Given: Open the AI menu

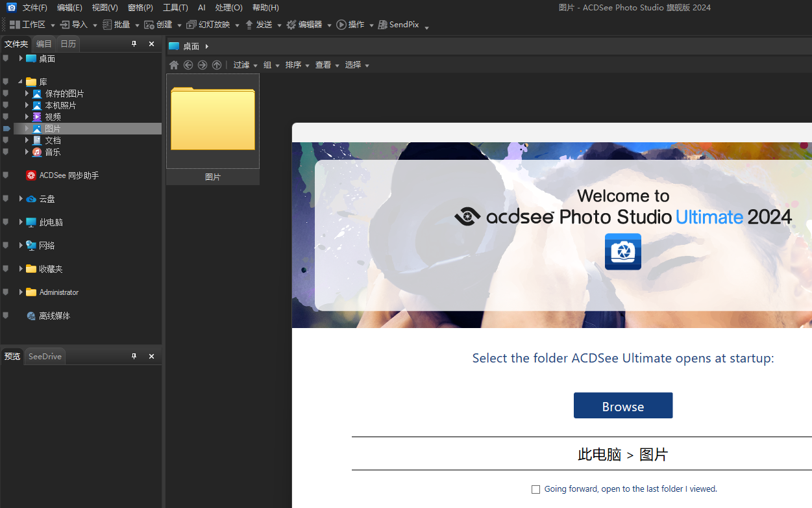Looking at the screenshot, I should click(202, 8).
